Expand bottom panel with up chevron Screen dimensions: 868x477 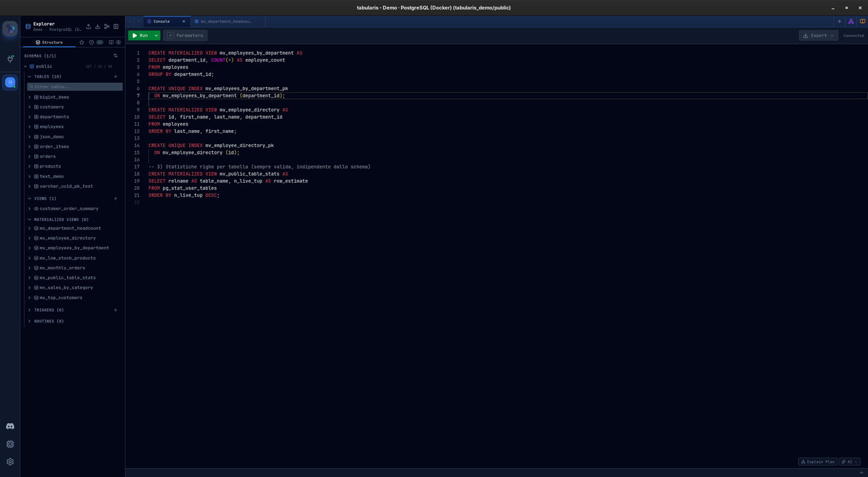(x=861, y=473)
